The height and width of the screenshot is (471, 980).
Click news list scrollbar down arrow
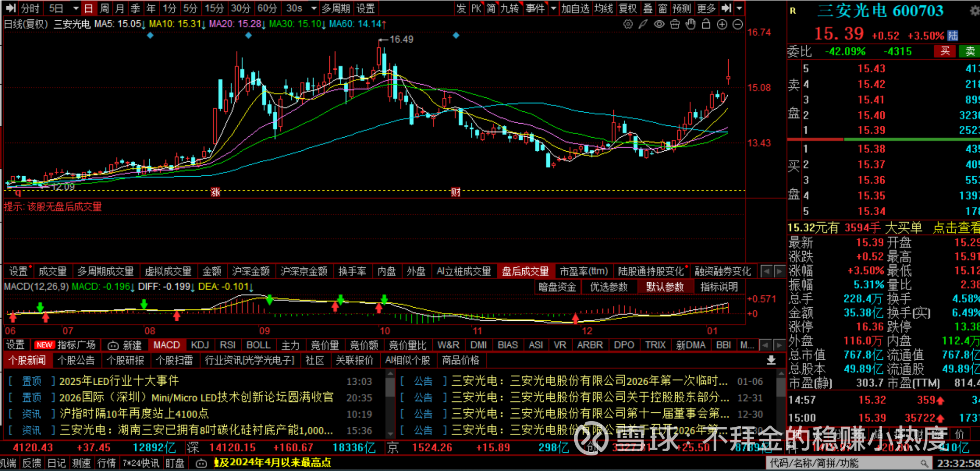(391, 433)
